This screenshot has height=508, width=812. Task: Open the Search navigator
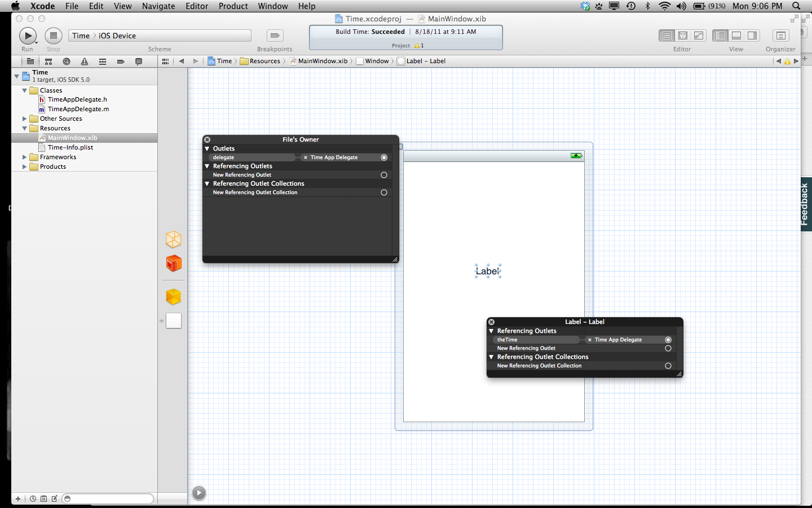pyautogui.click(x=67, y=61)
